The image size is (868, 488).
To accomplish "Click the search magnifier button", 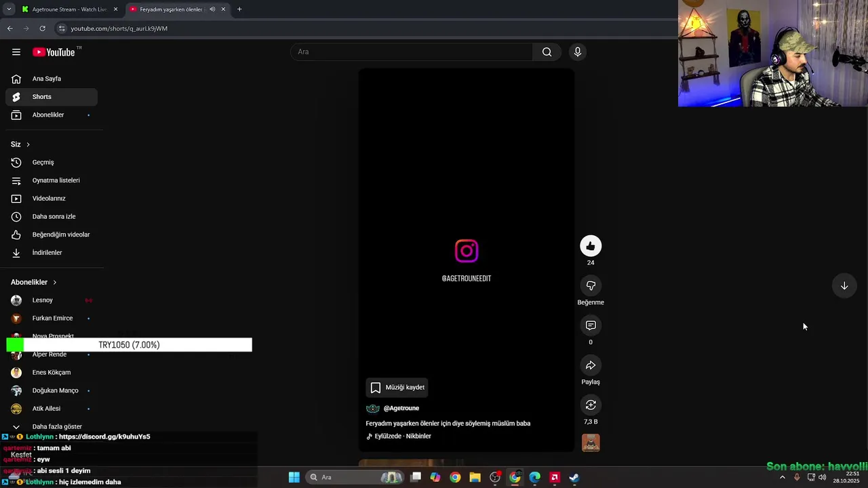I will pos(547,52).
